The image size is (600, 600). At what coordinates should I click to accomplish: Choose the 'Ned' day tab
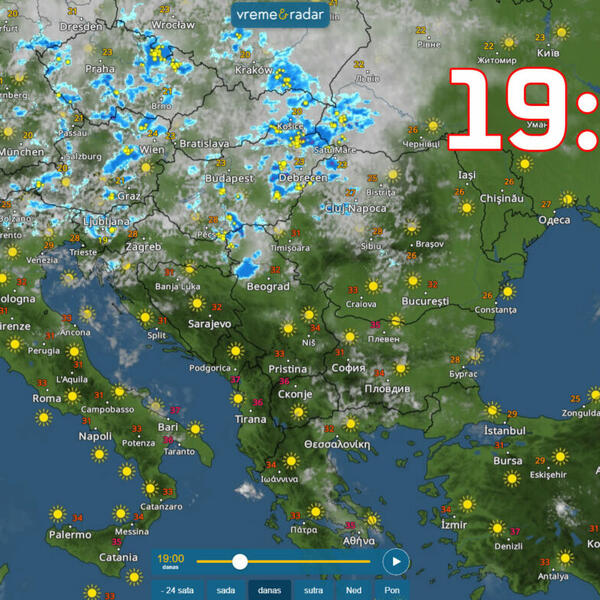pyautogui.click(x=354, y=590)
